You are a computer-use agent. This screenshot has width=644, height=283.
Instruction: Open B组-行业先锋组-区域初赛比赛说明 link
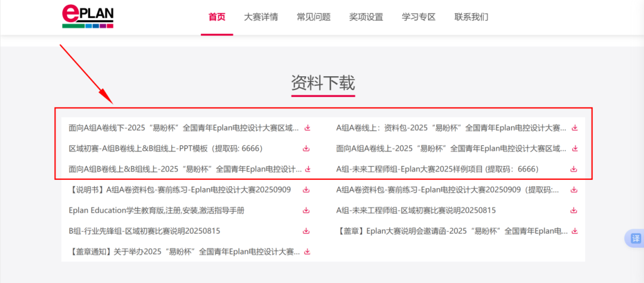144,231
